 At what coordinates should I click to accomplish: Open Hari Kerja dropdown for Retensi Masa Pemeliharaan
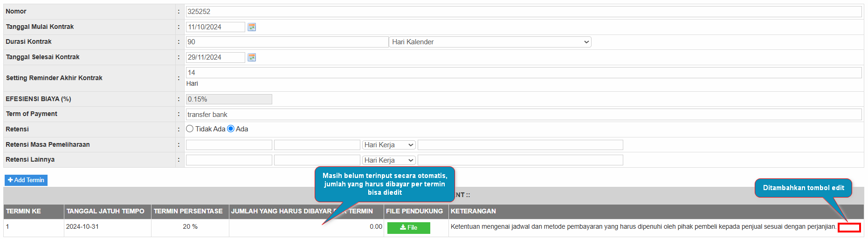tap(389, 145)
